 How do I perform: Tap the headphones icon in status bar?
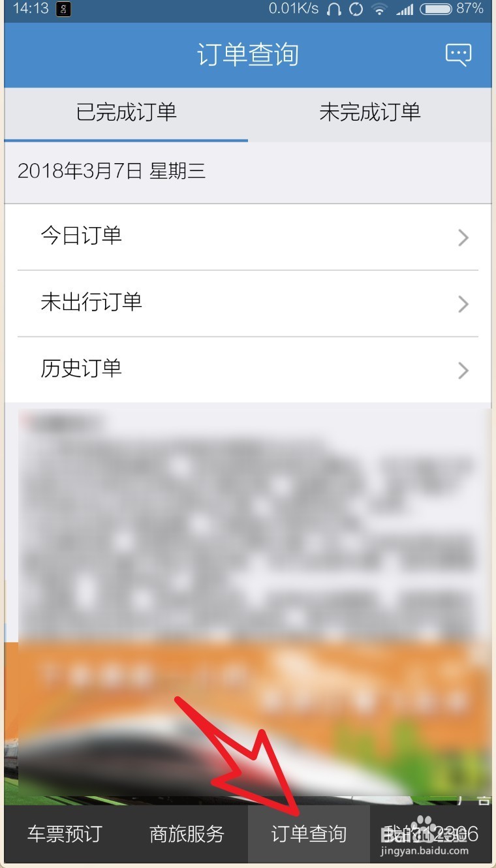click(334, 9)
